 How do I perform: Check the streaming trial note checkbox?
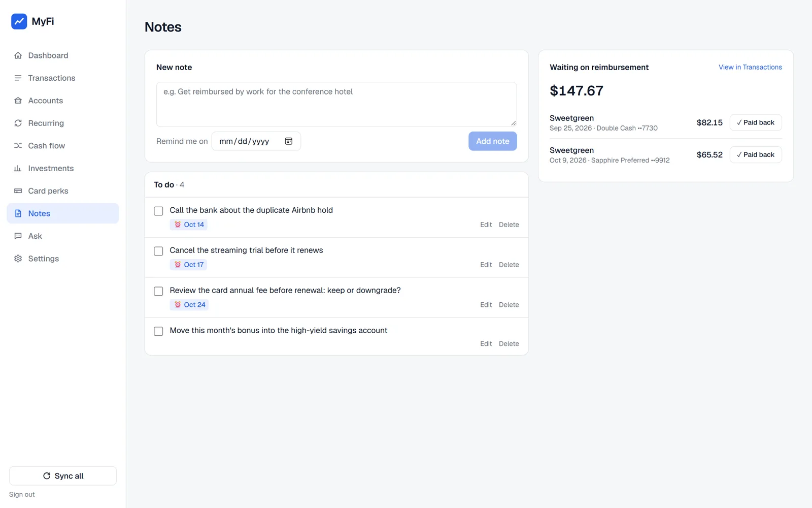(158, 251)
